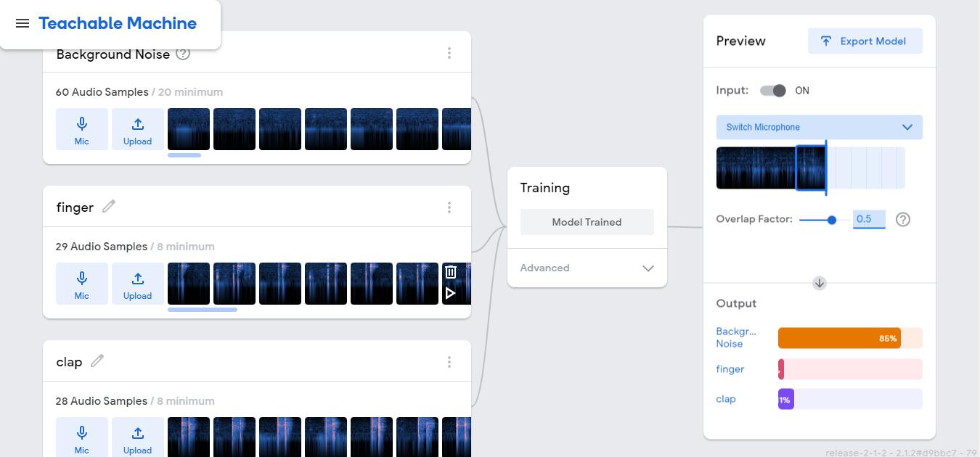Click the Export Model button
Image resolution: width=980 pixels, height=457 pixels.
click(865, 41)
